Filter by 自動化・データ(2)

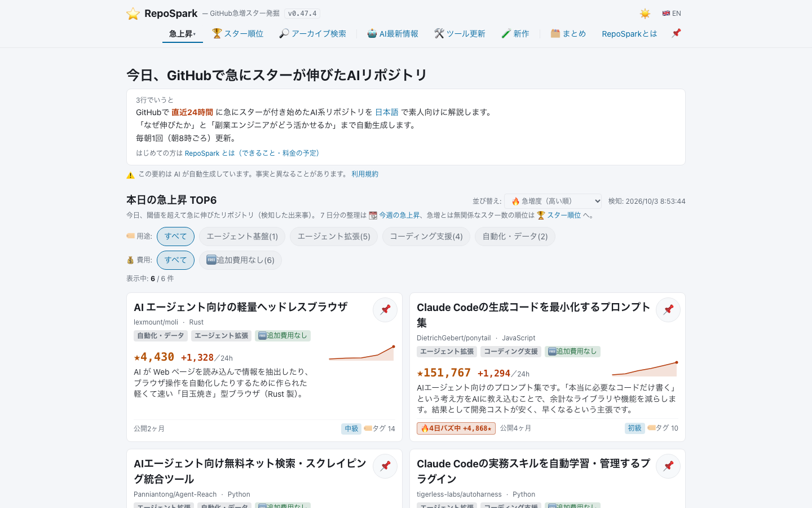tap(515, 237)
